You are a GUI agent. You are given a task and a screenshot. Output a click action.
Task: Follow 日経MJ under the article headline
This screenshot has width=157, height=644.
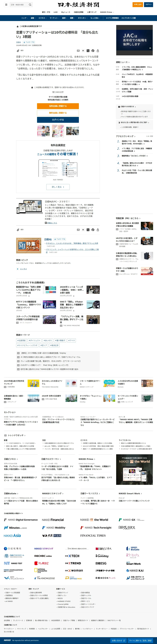[x=29, y=42]
